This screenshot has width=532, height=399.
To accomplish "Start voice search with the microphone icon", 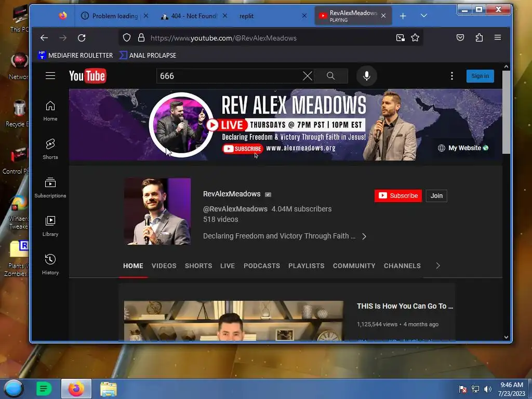I will click(366, 76).
